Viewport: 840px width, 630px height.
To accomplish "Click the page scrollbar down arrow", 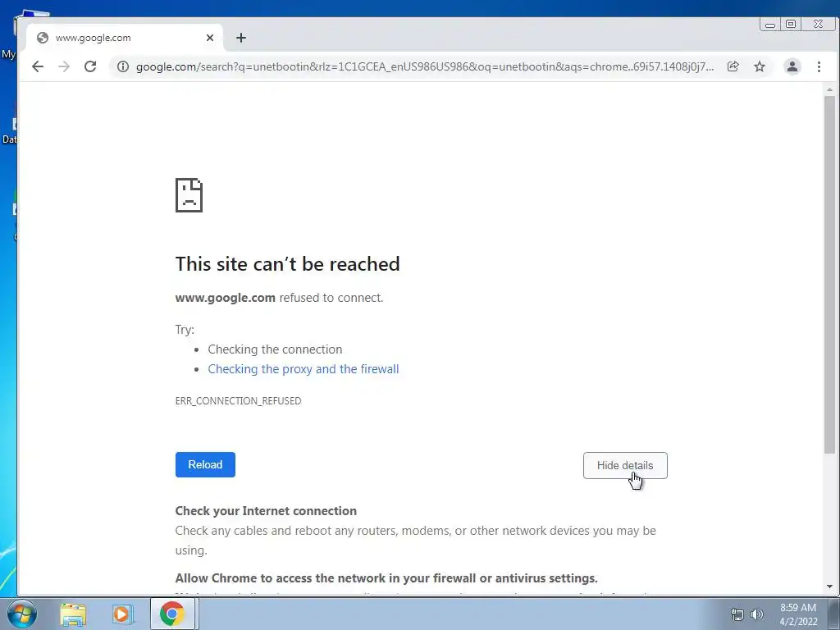I will [x=830, y=587].
